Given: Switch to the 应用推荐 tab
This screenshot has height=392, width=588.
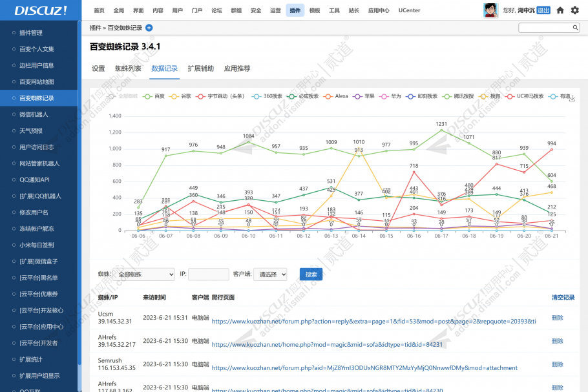Looking at the screenshot, I should 237,68.
